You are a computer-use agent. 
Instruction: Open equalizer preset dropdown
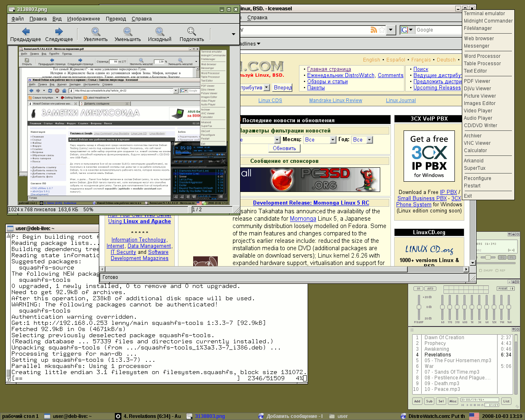[506, 289]
